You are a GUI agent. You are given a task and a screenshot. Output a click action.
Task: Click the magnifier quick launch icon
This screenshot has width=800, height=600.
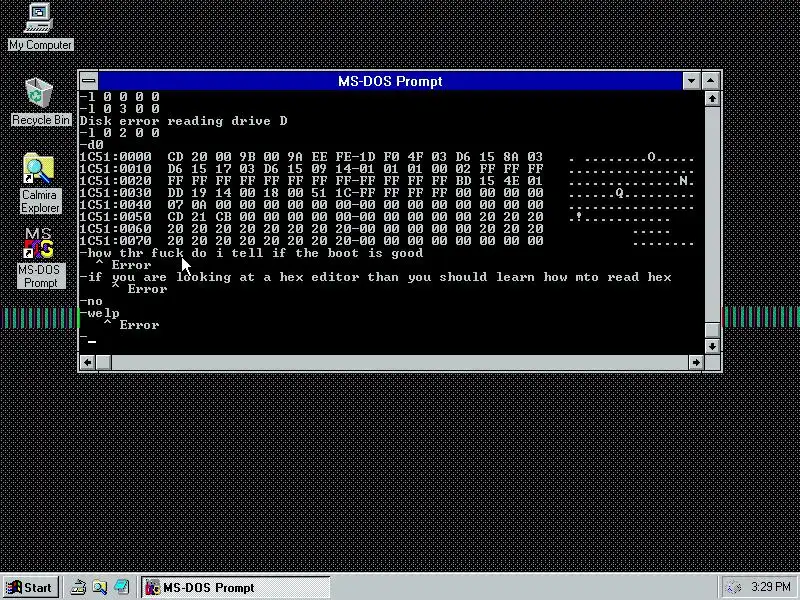(x=99, y=587)
